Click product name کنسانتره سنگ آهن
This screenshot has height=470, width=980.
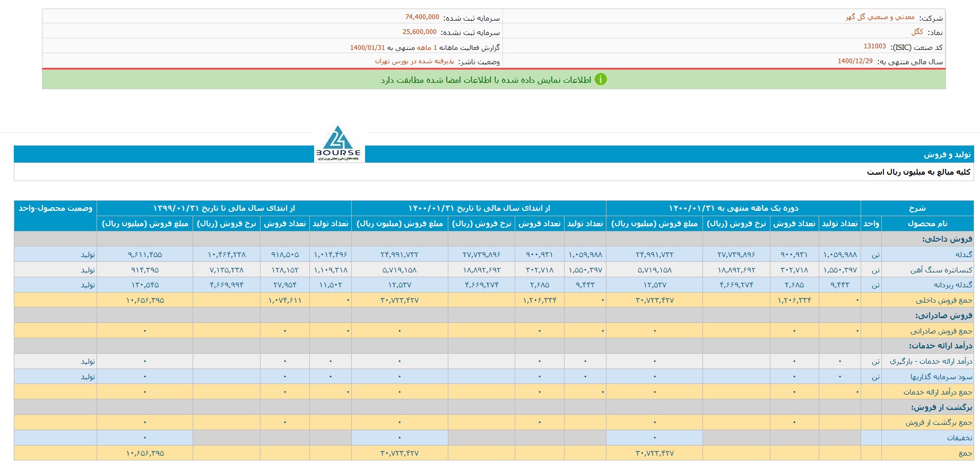coord(941,270)
